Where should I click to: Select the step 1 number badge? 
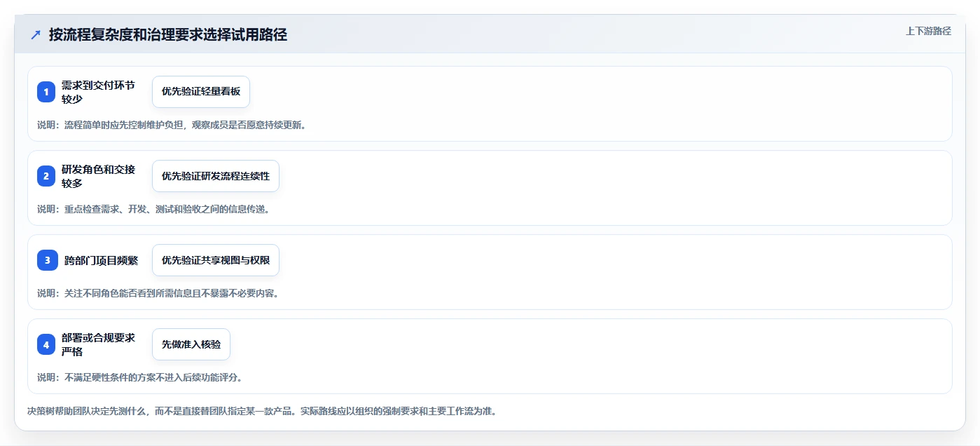46,92
